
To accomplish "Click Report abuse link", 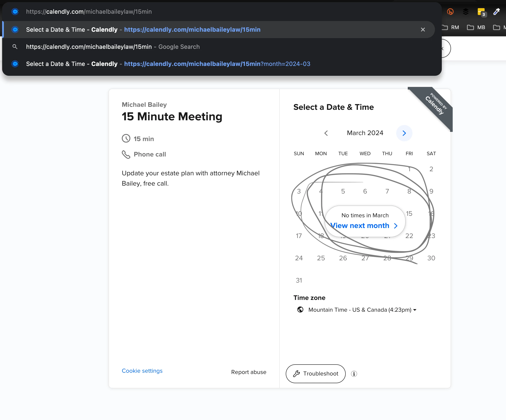I will click(249, 372).
